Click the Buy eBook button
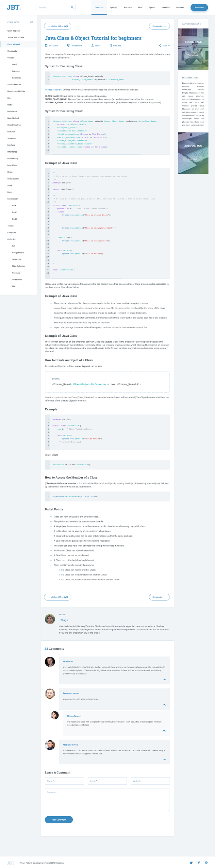The height and width of the screenshot is (868, 215). coord(199,8)
